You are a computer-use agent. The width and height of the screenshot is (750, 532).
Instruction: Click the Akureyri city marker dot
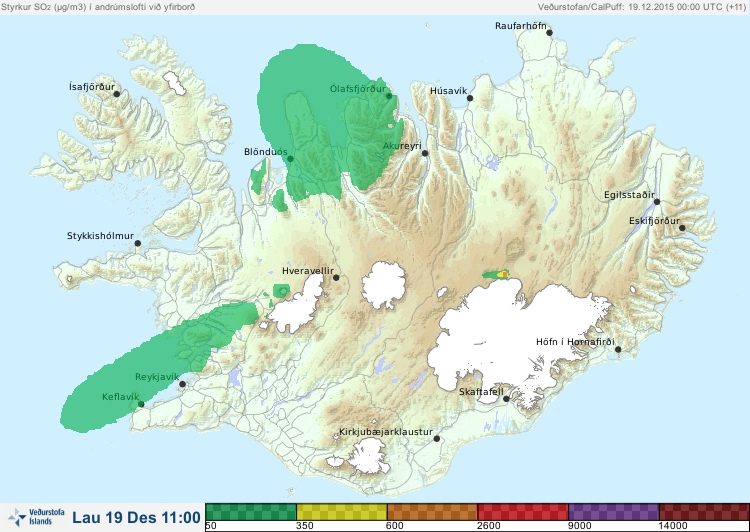[425, 153]
